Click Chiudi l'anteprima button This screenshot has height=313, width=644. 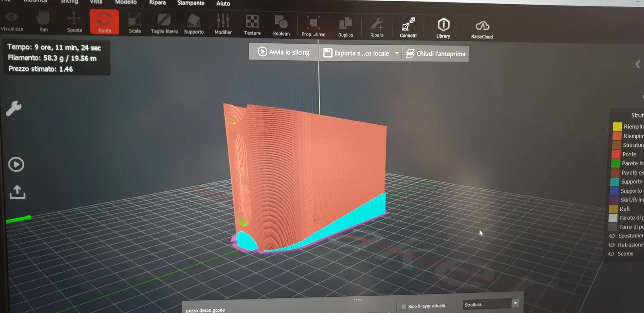click(x=435, y=54)
